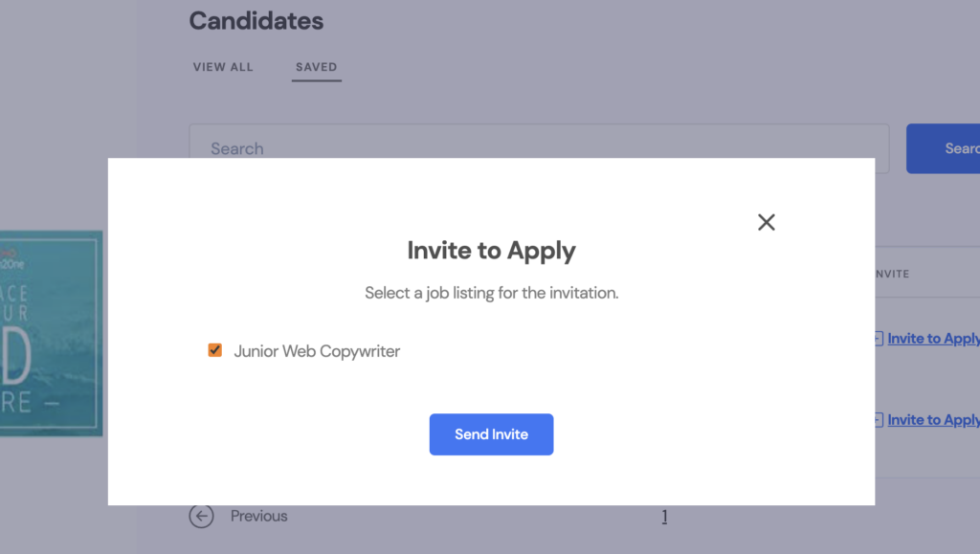Click the Junior Web Copywriter label text
The height and width of the screenshot is (554, 980).
[x=317, y=351]
